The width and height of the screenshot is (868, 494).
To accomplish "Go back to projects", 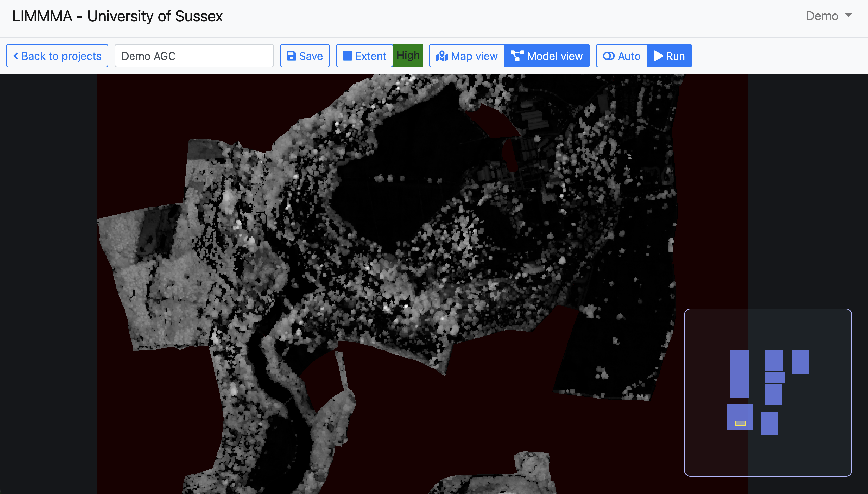I will 57,56.
